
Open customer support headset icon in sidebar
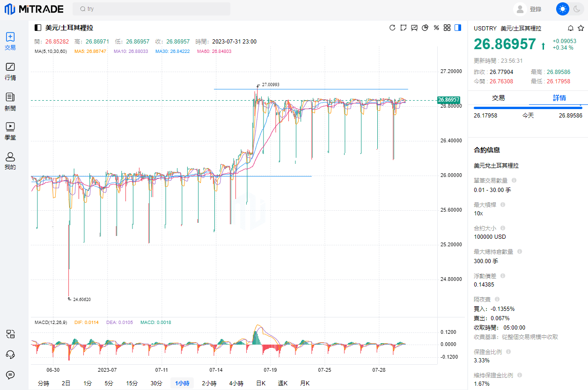(x=10, y=354)
